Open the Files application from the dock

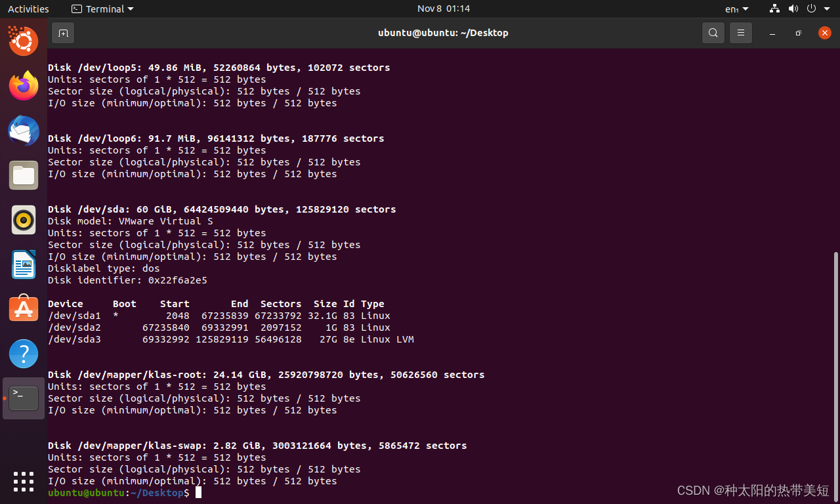tap(24, 175)
